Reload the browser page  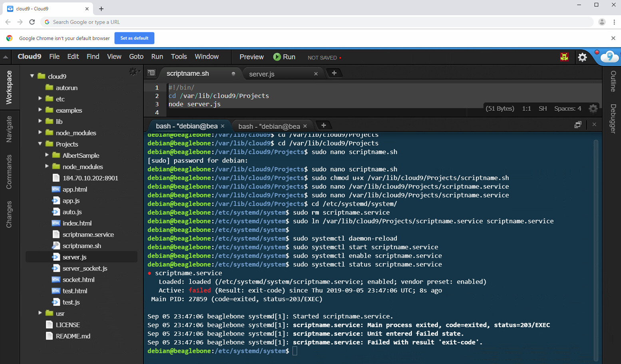[x=32, y=22]
